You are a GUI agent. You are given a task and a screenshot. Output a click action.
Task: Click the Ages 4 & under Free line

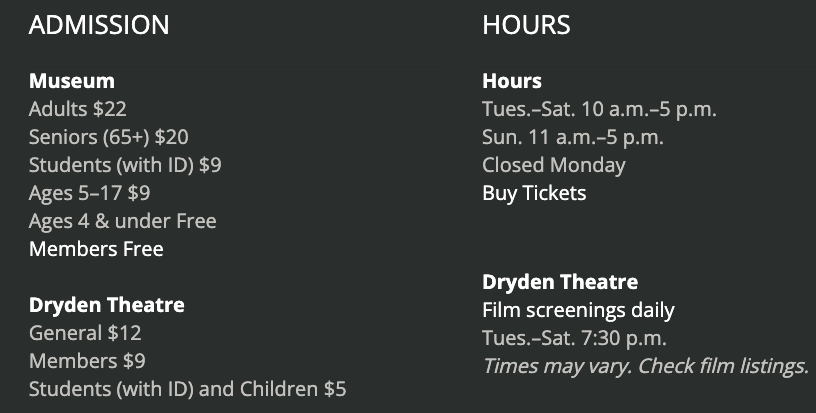coord(123,221)
